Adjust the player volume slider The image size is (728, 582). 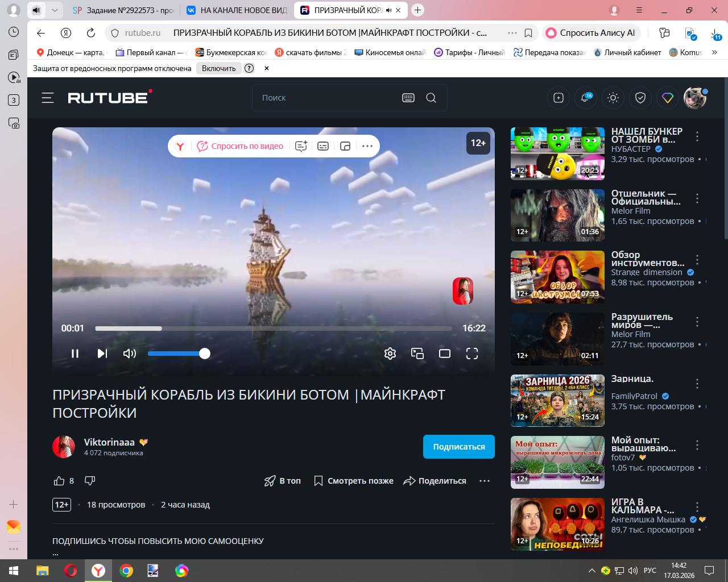click(179, 354)
